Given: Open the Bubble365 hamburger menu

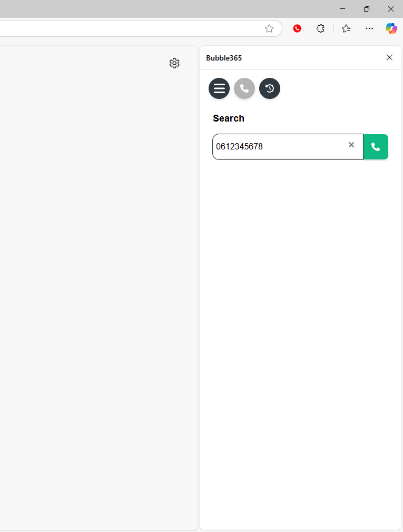Looking at the screenshot, I should [x=219, y=88].
